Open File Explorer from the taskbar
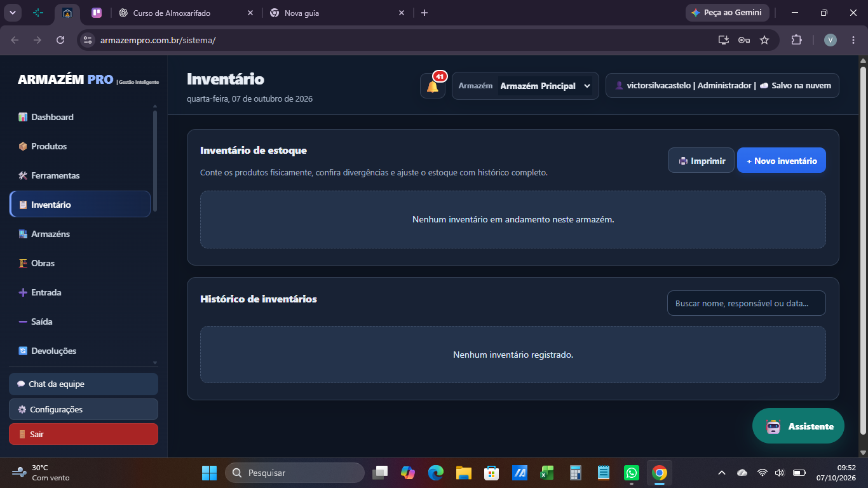Viewport: 868px width, 488px height. point(463,473)
